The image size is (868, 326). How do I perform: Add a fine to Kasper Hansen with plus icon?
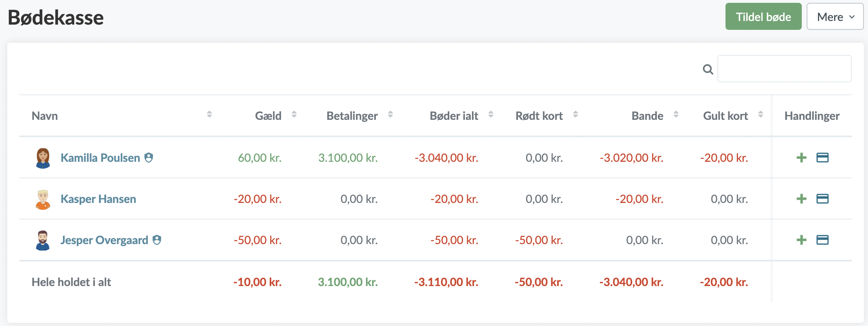tap(801, 199)
